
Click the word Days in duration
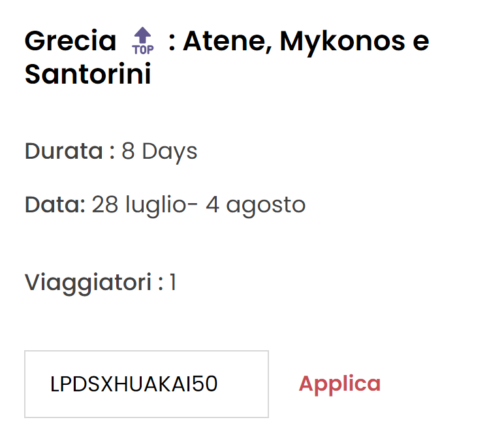(170, 152)
